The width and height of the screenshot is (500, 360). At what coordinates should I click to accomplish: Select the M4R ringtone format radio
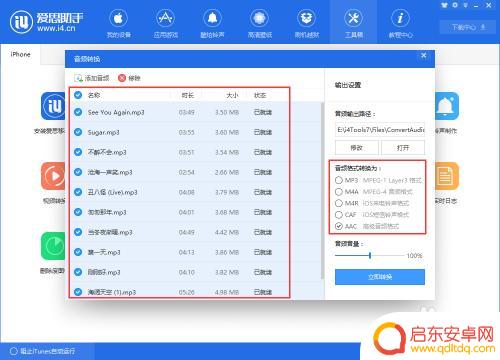point(339,203)
